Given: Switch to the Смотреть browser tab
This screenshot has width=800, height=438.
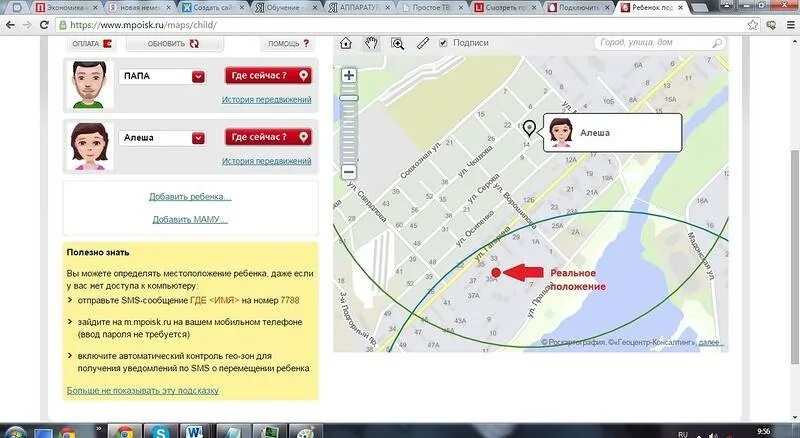Looking at the screenshot, I should [x=507, y=8].
